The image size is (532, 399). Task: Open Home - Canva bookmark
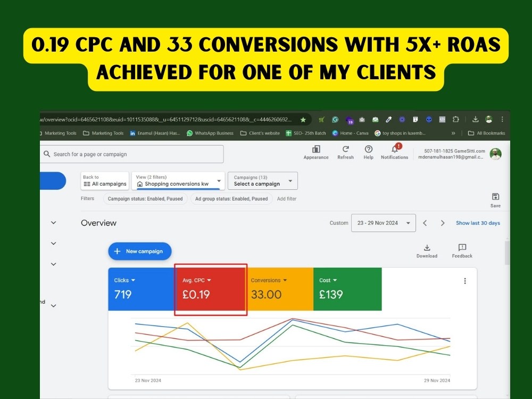(x=350, y=133)
